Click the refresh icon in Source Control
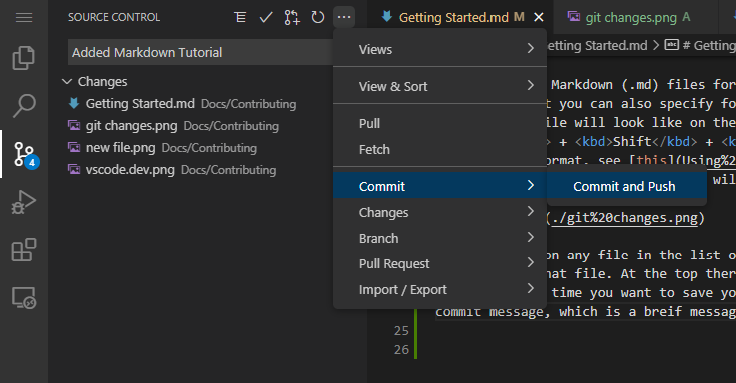 click(x=318, y=17)
